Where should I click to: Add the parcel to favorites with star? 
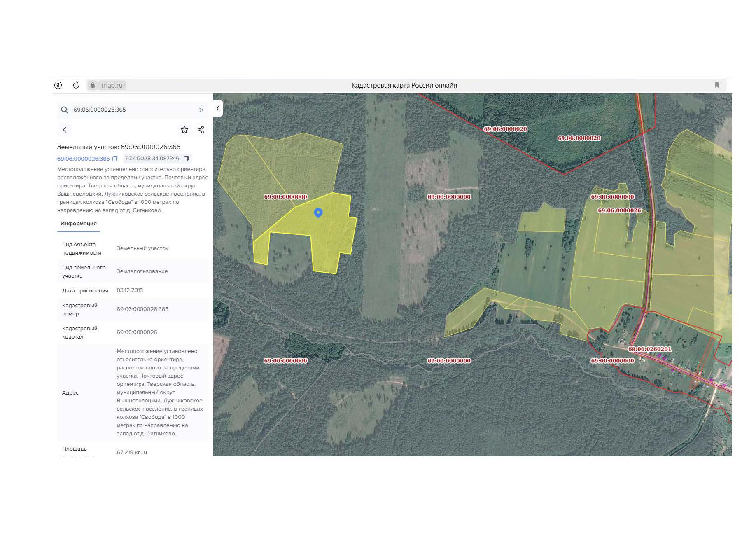click(x=184, y=130)
